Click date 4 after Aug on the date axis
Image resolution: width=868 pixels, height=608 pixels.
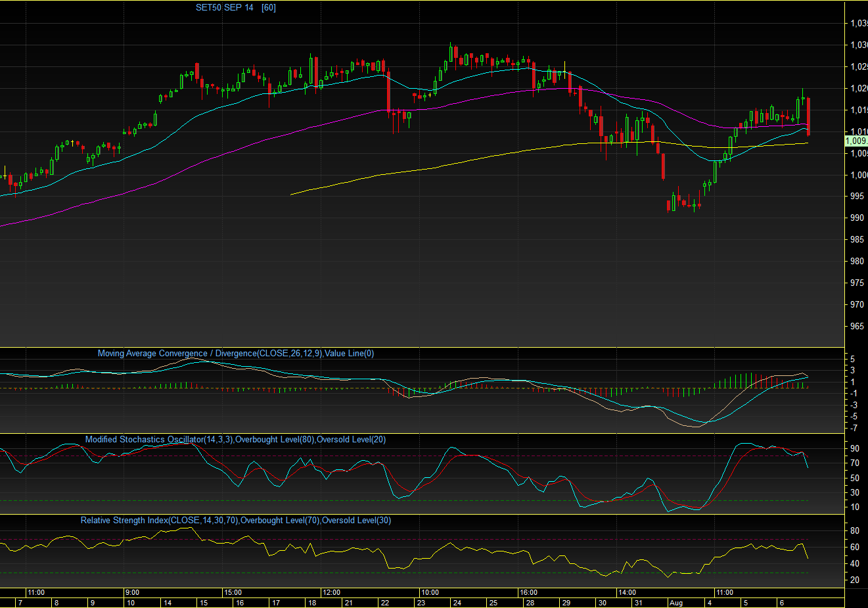point(710,603)
